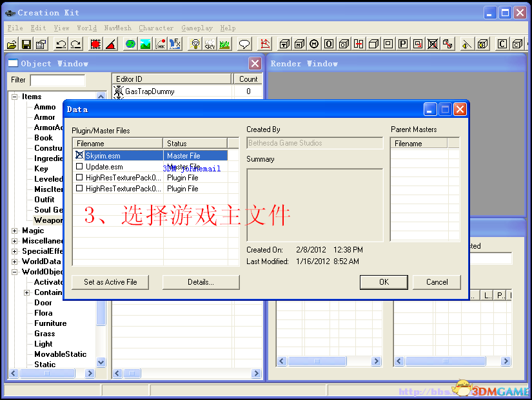The width and height of the screenshot is (532, 400).
Task: Open the Gameplay menu
Action: pyautogui.click(x=197, y=28)
